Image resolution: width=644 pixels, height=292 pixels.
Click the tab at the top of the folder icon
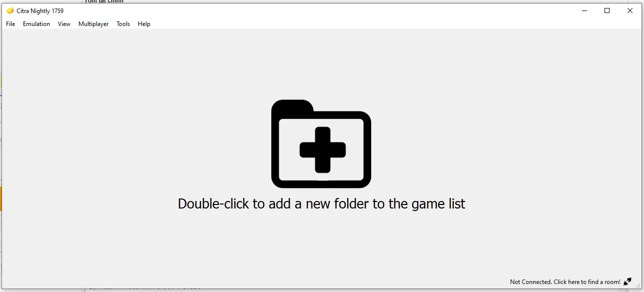click(x=292, y=105)
